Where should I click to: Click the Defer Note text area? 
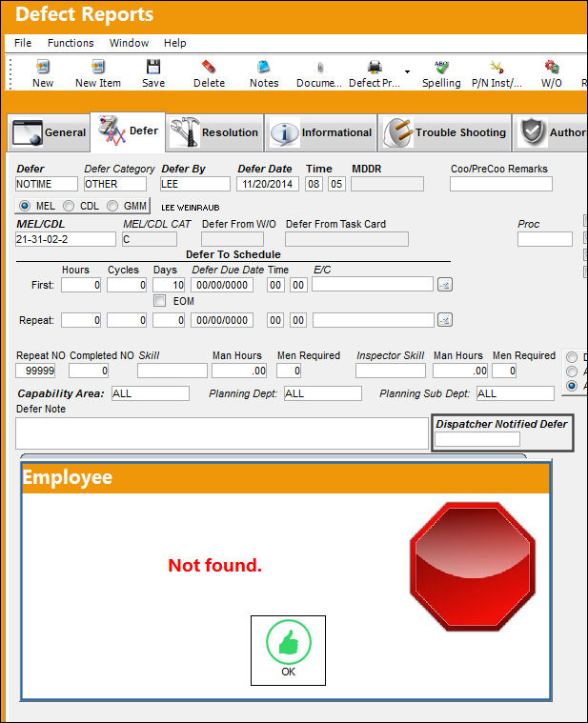pyautogui.click(x=222, y=433)
